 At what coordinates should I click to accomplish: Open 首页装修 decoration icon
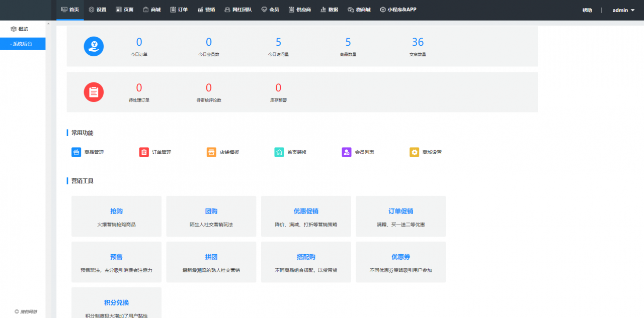(x=279, y=152)
